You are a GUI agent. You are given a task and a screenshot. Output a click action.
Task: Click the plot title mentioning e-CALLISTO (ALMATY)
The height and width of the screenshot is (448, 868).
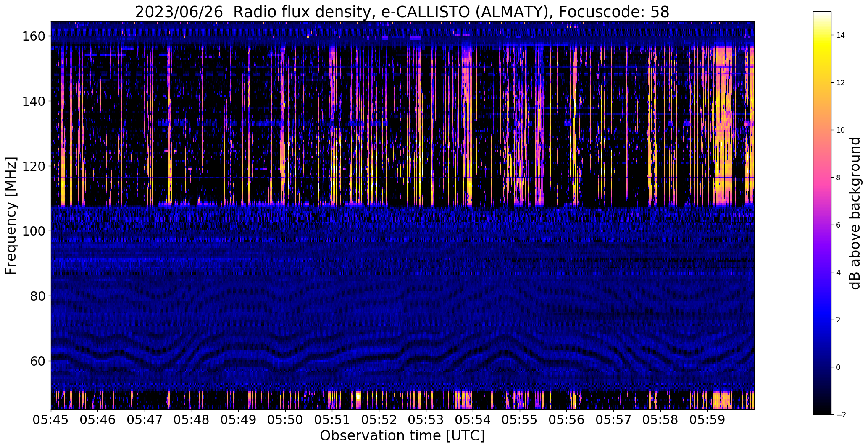pos(402,12)
